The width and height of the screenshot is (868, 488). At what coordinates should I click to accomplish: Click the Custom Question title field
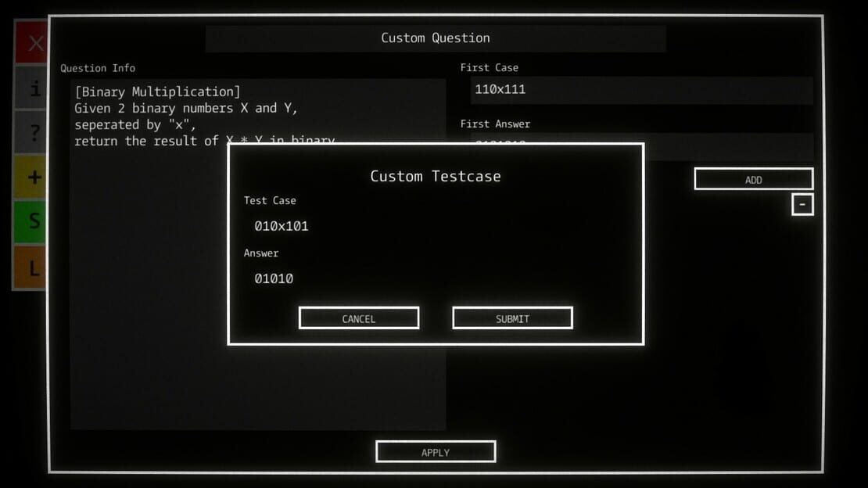point(436,38)
